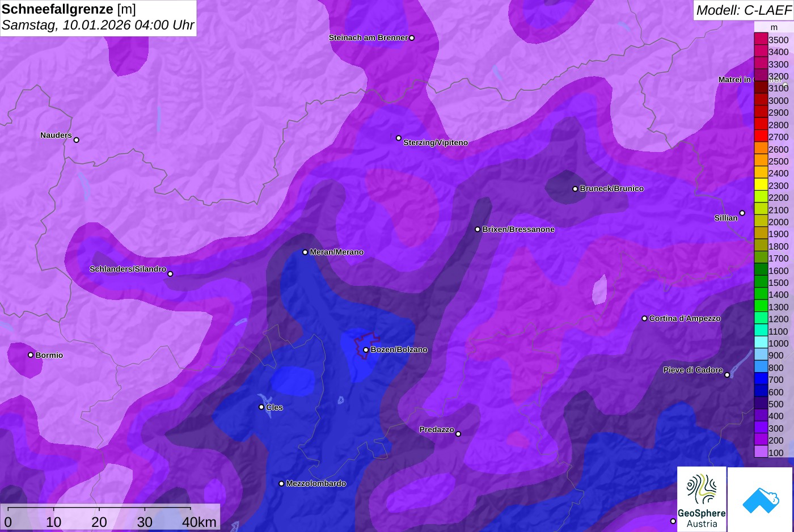Click the Sterzing/Vipiteno marker dot

pyautogui.click(x=399, y=138)
